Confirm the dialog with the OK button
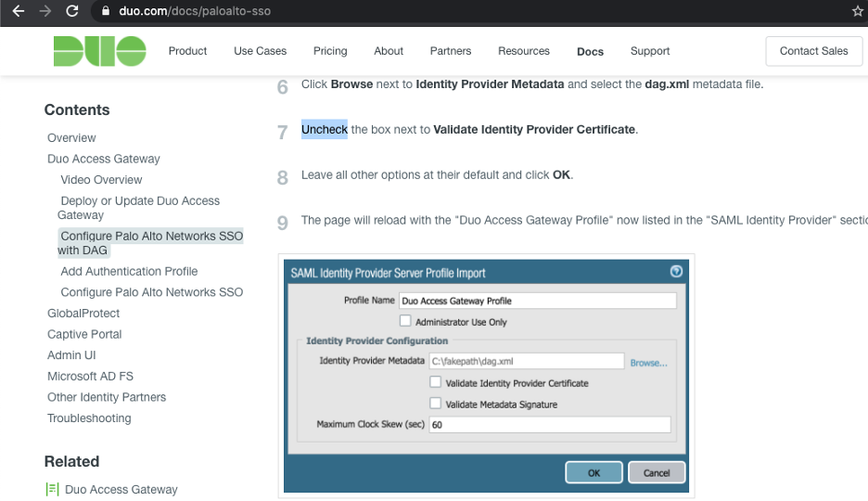The height and width of the screenshot is (501, 868). click(594, 473)
